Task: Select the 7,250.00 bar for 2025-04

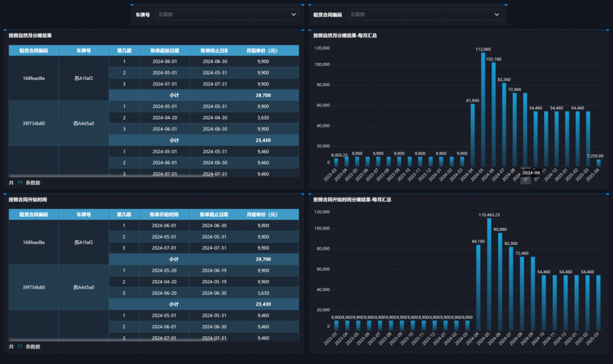Action: click(598, 162)
